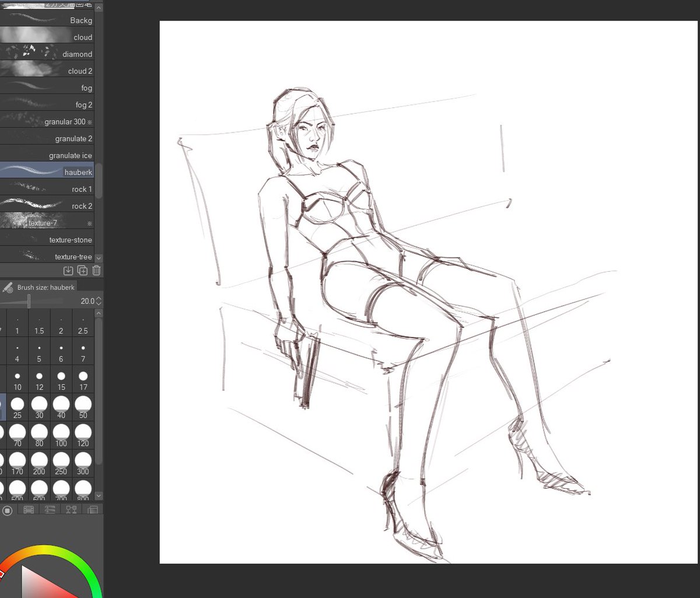The width and height of the screenshot is (700, 598).
Task: Choose brush size preset 40
Action: [x=61, y=408]
